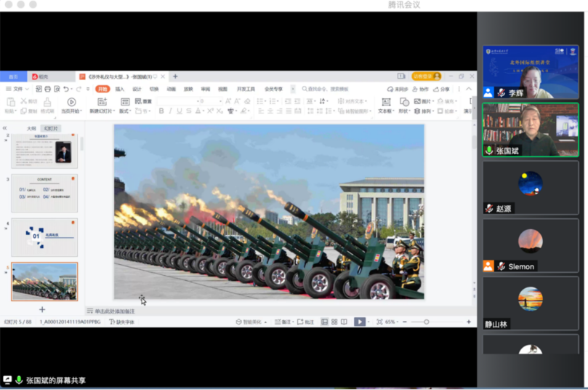Click the 访客登录 login button
588x390 pixels.
tap(422, 76)
